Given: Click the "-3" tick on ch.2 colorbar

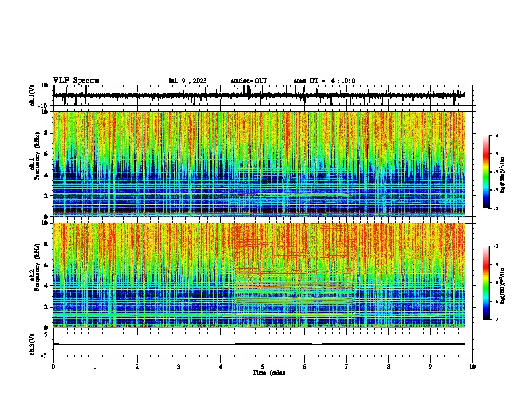Looking at the screenshot, I should pyautogui.click(x=495, y=246).
